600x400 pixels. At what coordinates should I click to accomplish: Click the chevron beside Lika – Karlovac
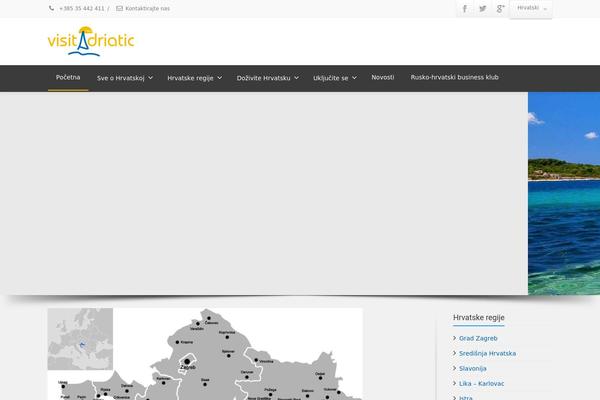(x=455, y=383)
